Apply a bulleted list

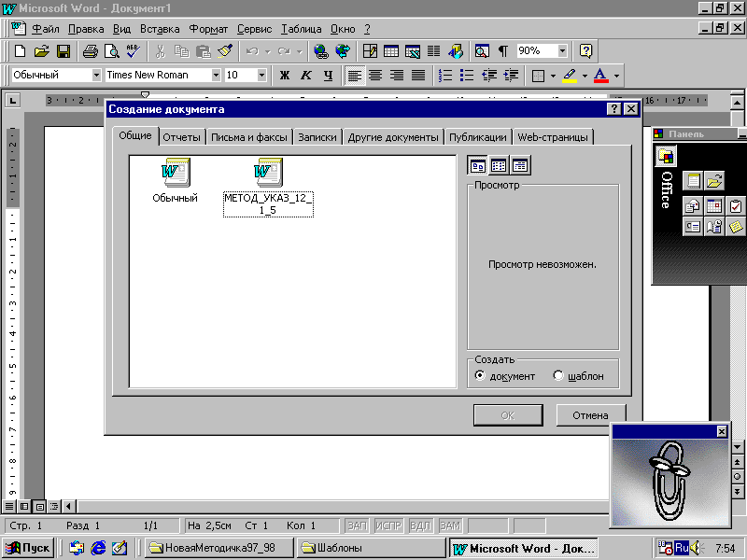click(466, 76)
